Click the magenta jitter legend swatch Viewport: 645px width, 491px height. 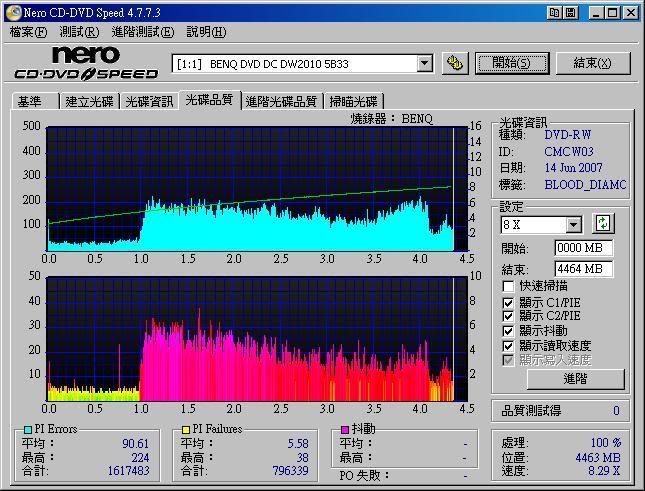[x=345, y=430]
